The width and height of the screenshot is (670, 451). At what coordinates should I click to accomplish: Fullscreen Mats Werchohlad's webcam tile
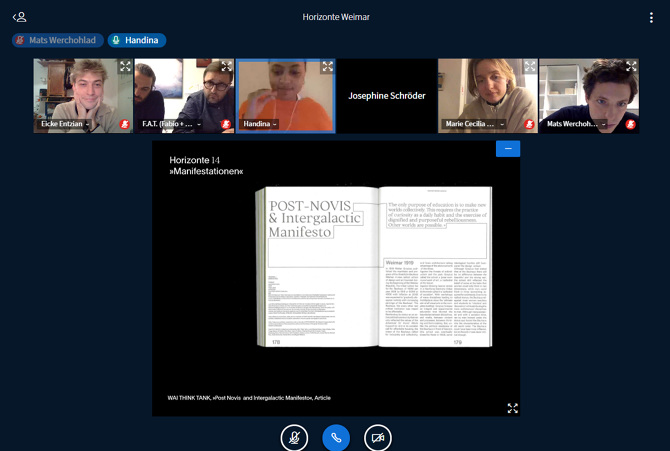pos(631,67)
